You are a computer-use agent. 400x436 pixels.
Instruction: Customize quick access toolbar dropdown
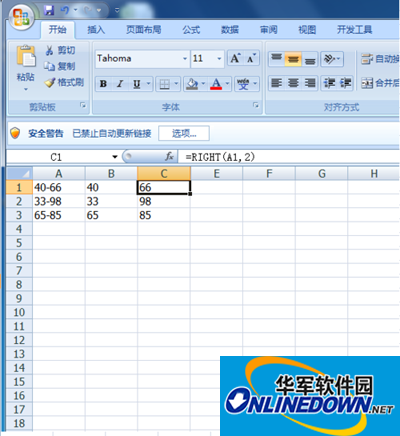pos(117,10)
